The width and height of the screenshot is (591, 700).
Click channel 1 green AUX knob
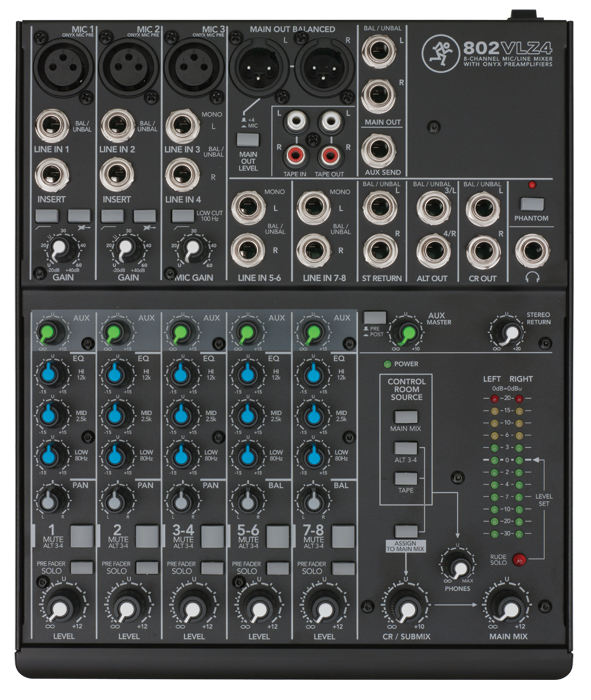tap(50, 332)
